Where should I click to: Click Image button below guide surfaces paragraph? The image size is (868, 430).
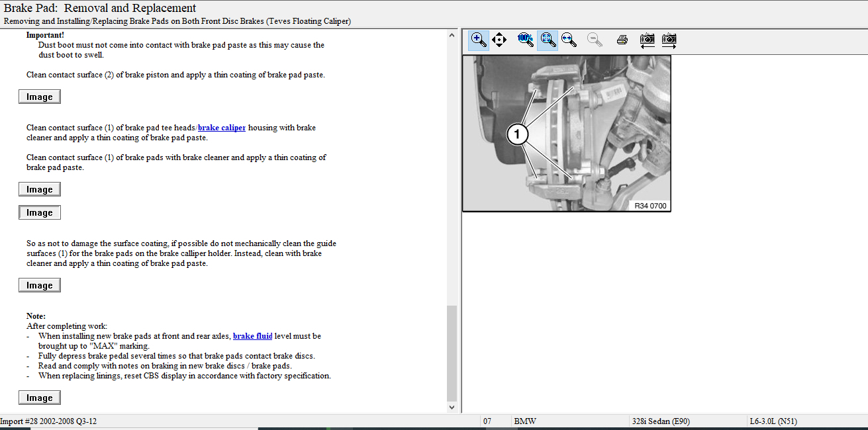pos(40,285)
